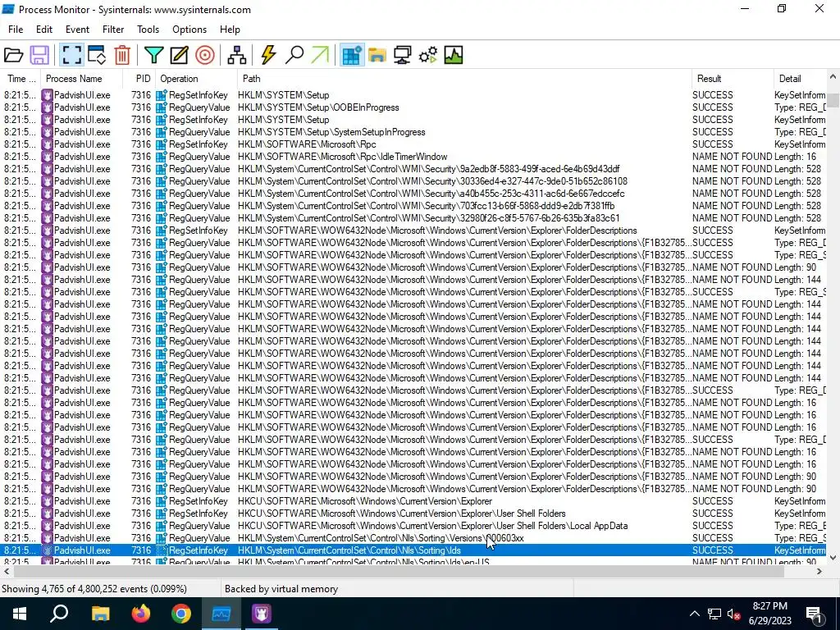
Task: Open the Edit menu
Action: point(44,30)
